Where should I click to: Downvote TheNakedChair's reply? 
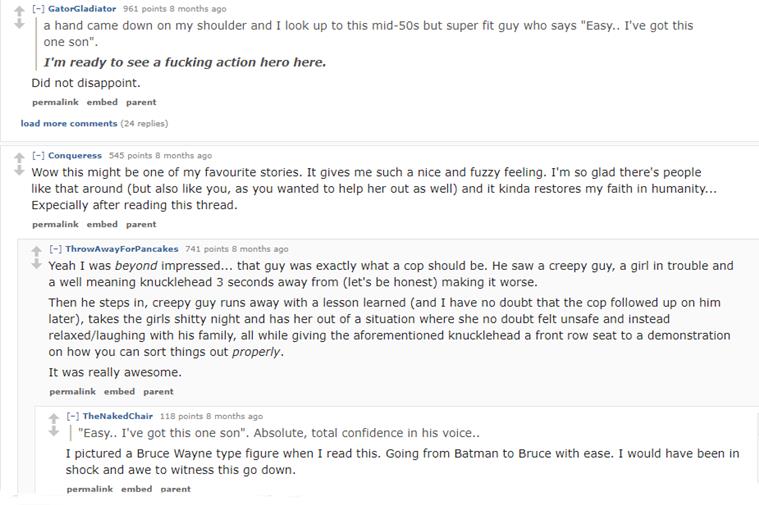(55, 431)
